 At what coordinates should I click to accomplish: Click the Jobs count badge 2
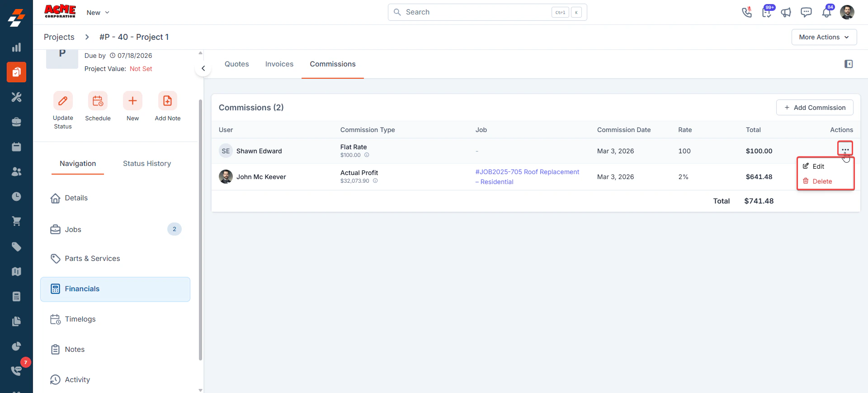(175, 229)
